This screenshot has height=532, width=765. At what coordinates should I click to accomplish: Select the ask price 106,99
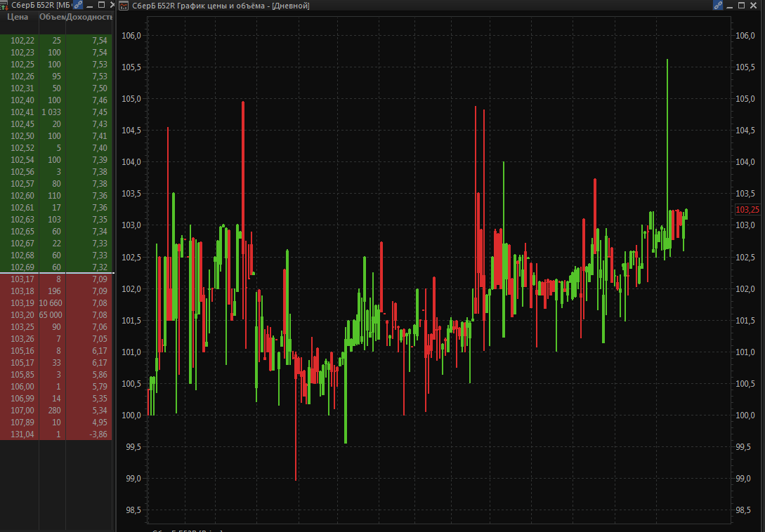(22, 399)
